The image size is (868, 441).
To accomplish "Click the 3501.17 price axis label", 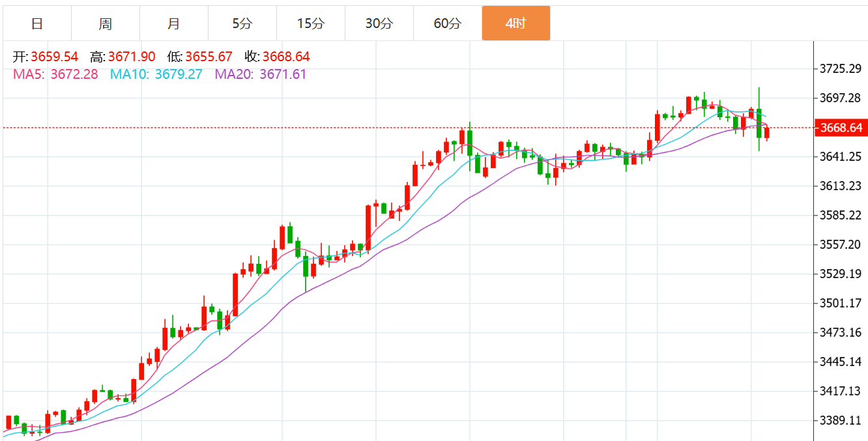I will pyautogui.click(x=841, y=303).
